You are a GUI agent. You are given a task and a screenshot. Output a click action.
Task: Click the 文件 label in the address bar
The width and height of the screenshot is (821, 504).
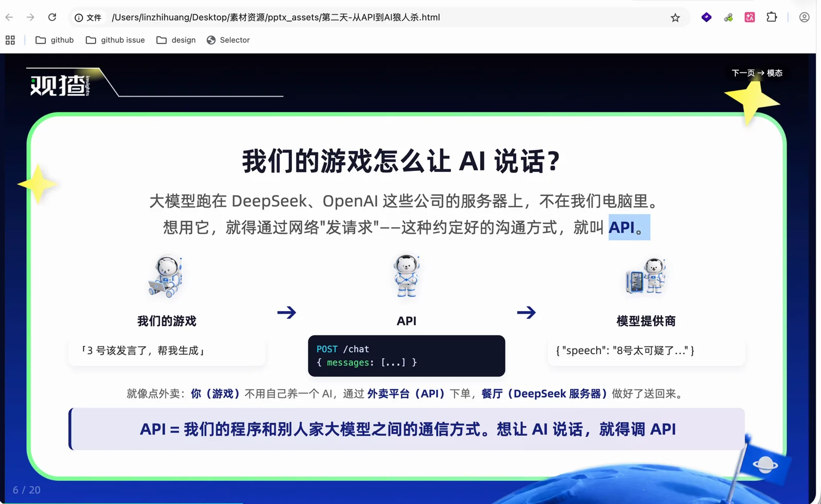94,17
